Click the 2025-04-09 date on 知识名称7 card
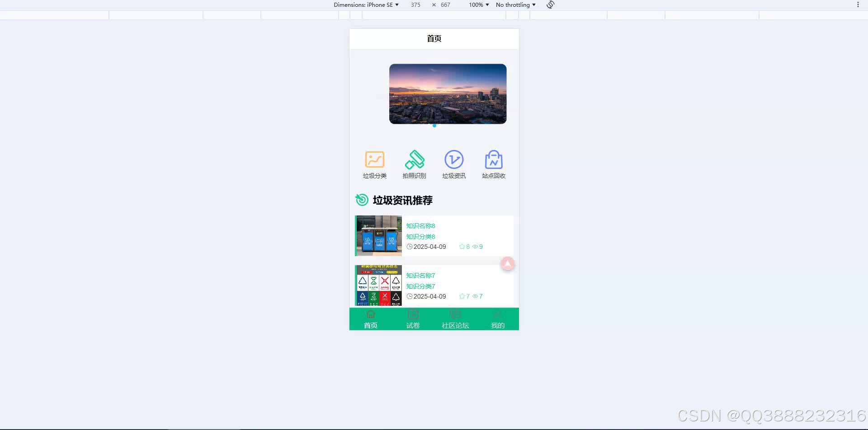The width and height of the screenshot is (868, 430). point(430,296)
